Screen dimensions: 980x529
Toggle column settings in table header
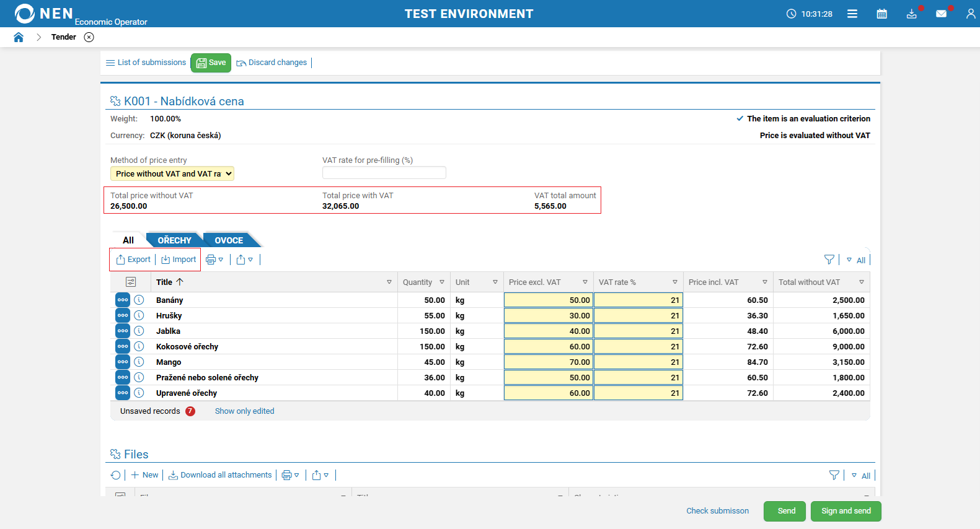tap(131, 282)
